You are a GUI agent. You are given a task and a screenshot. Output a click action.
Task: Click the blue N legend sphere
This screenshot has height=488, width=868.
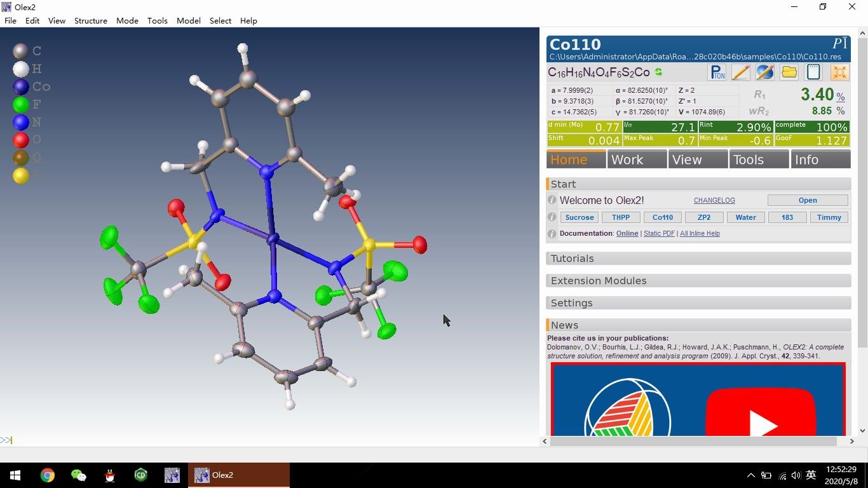20,122
